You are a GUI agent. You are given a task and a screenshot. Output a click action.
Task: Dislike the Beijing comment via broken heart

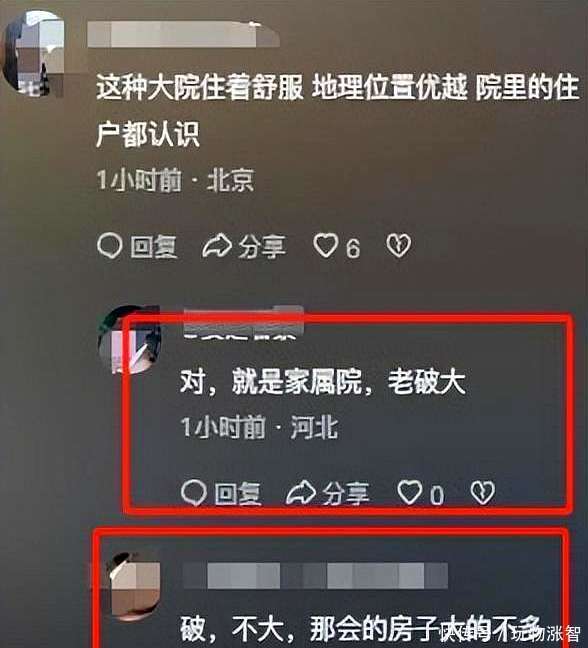398,245
